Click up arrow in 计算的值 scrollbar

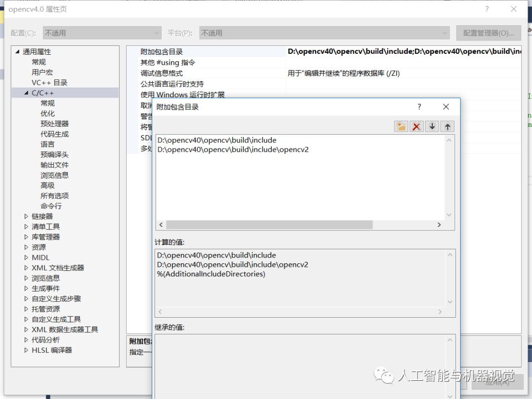click(450, 254)
